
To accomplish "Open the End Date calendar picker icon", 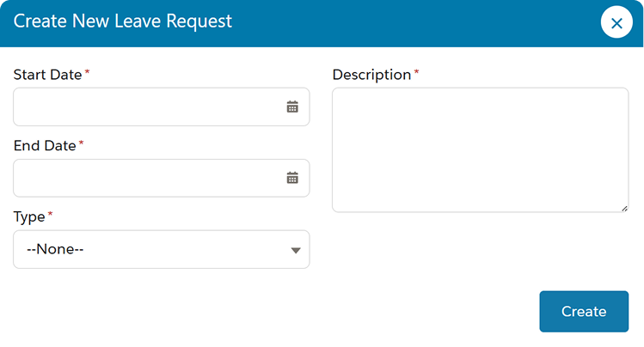I will click(x=292, y=178).
